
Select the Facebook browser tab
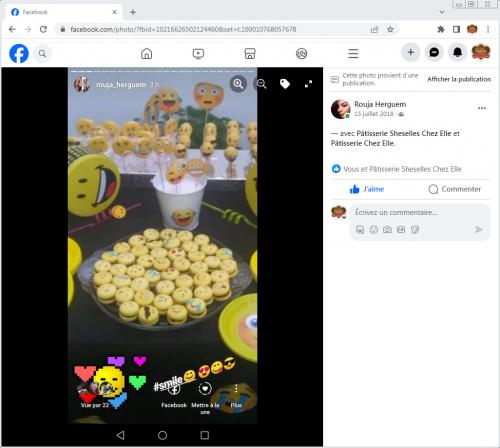click(x=63, y=12)
